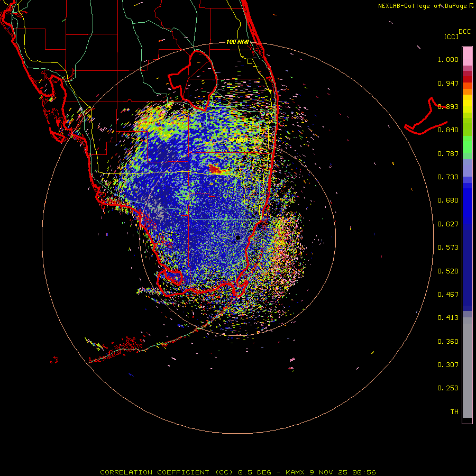Click the TH threshold label

tap(454, 412)
